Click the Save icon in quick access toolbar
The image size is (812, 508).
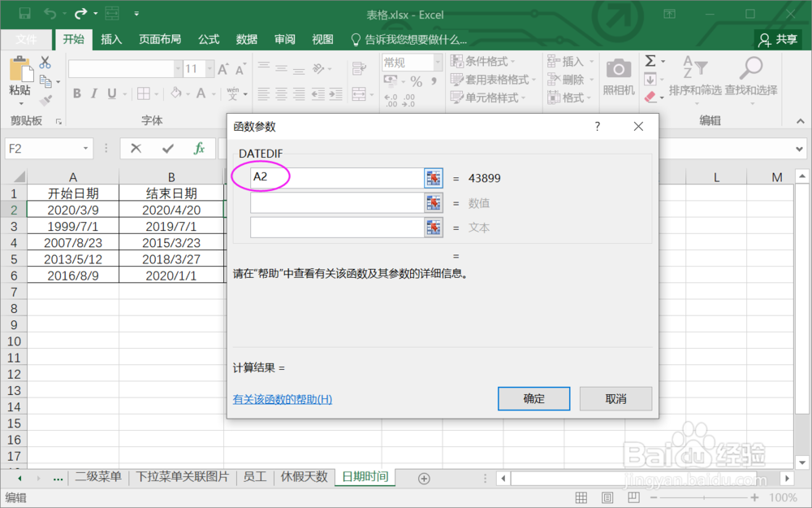24,14
